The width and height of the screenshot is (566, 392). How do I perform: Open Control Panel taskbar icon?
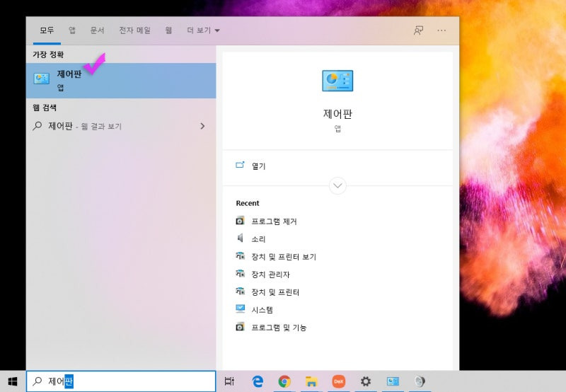[393, 381]
